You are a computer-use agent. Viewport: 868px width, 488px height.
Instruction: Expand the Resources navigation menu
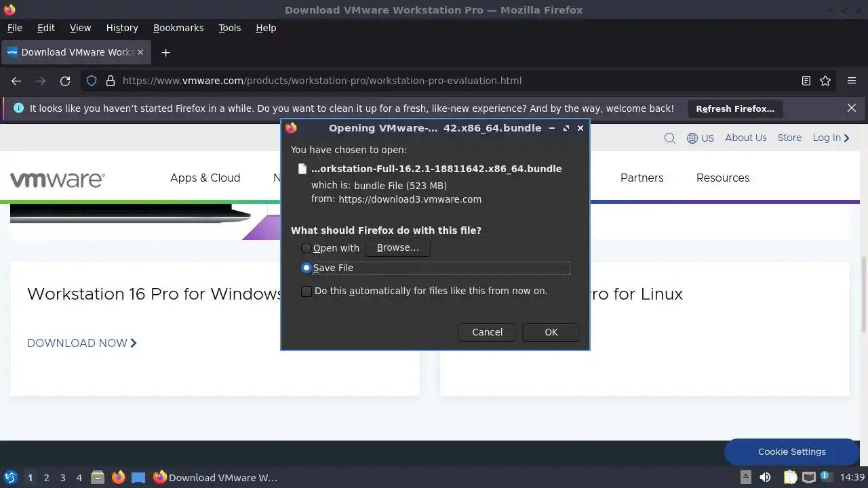(723, 178)
